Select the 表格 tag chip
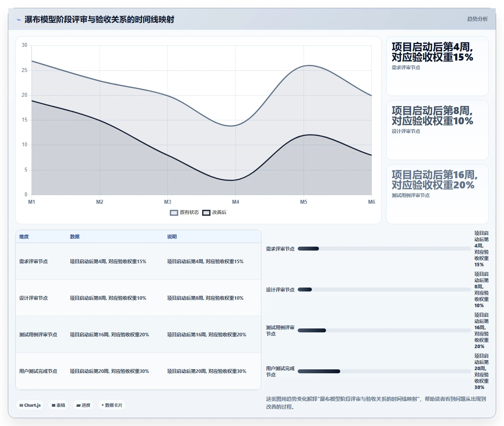Screen dimensions: 504x426 [58, 405]
